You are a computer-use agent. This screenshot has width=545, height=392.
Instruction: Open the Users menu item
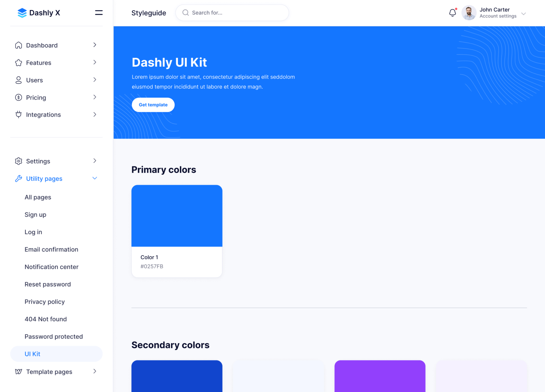pos(56,80)
